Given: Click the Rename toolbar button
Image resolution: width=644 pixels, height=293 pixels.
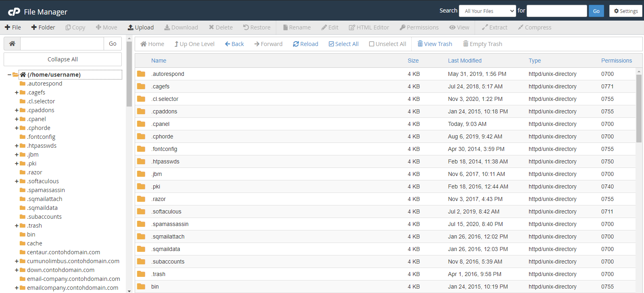Looking at the screenshot, I should point(297,27).
